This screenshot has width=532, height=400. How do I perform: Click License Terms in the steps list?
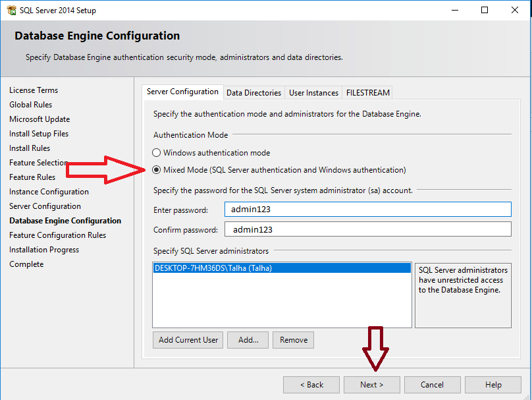pyautogui.click(x=34, y=90)
